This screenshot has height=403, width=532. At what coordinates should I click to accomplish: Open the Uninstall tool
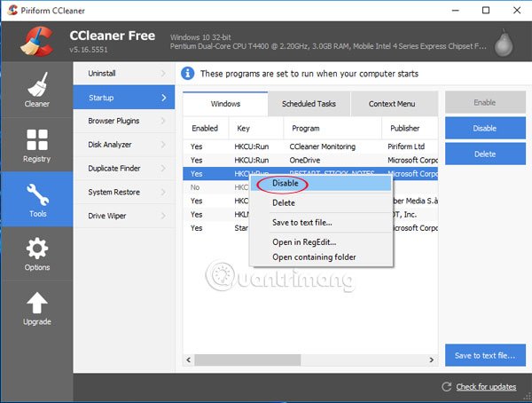pos(124,74)
